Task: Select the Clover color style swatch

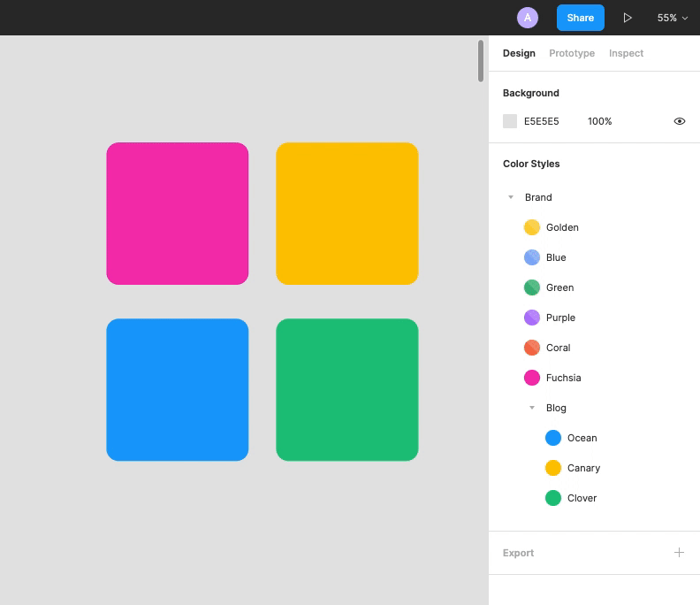Action: point(553,498)
